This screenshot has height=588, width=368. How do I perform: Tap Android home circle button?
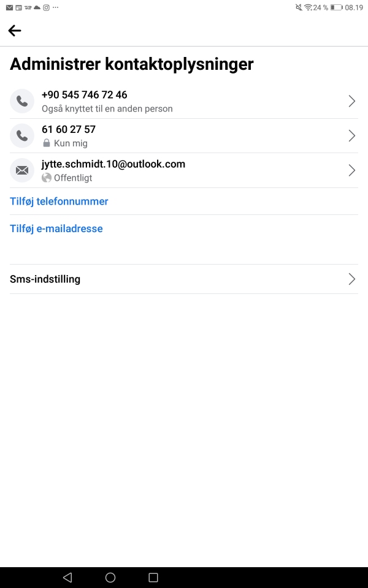110,578
